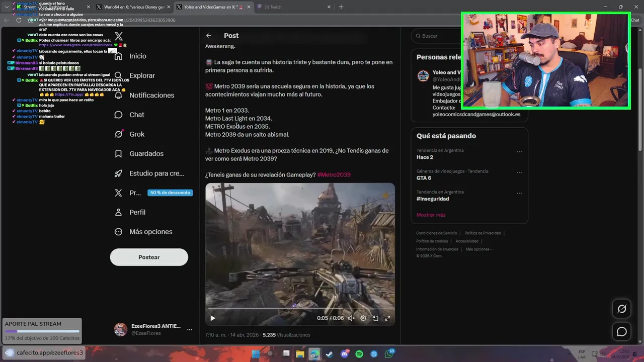
Task: Open the Grok icon in sidebar
Action: 118,134
